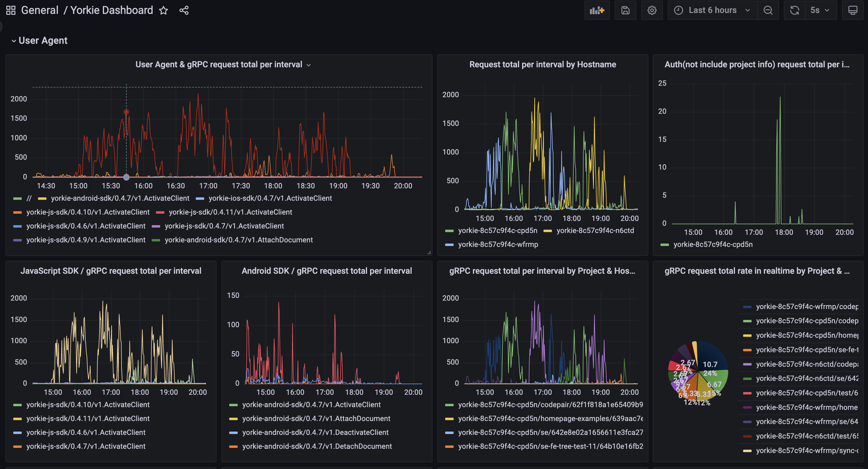Screen dimensions: 868x469
Task: Cycle view mode with monitor icon
Action: click(853, 11)
